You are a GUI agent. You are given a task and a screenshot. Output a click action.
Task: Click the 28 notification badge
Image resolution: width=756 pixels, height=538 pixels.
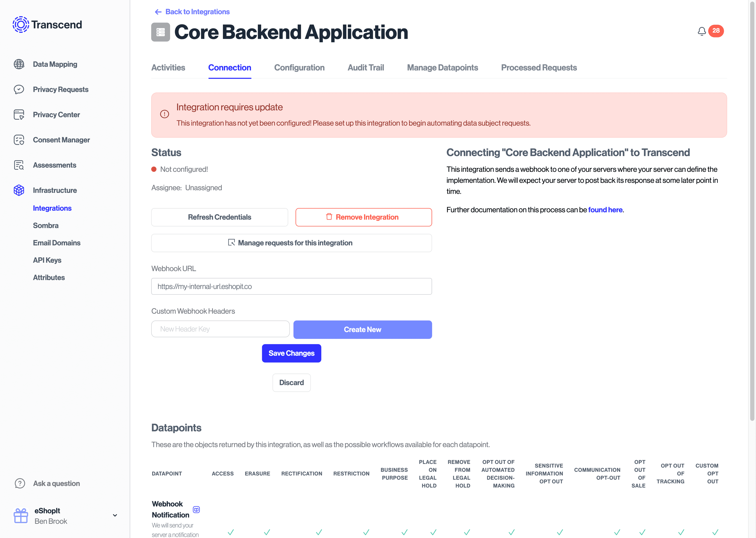(716, 31)
